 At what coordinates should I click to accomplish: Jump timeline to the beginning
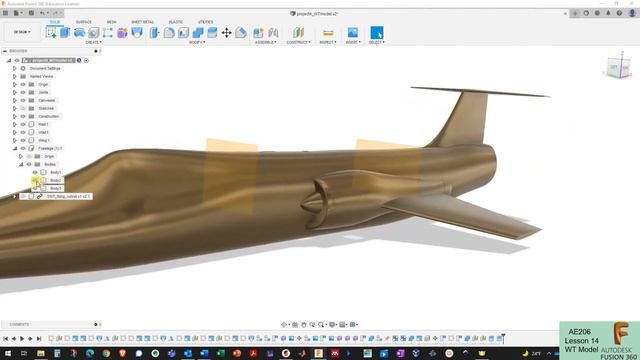pos(6,338)
